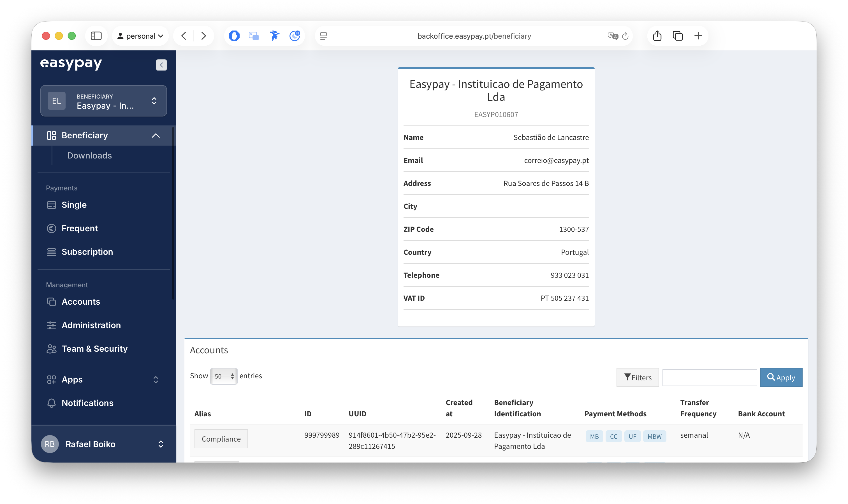Image resolution: width=848 pixels, height=504 pixels.
Task: Click the blue hand shield extension icon
Action: [x=234, y=36]
